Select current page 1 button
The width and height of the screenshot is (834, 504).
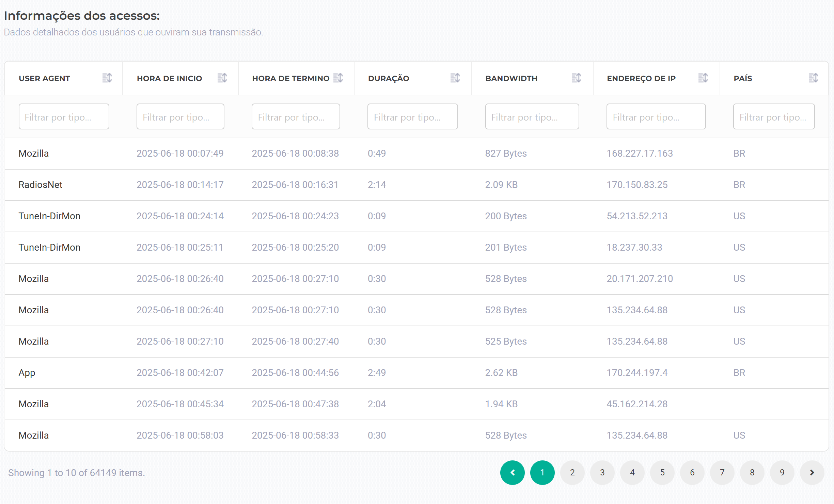point(542,472)
